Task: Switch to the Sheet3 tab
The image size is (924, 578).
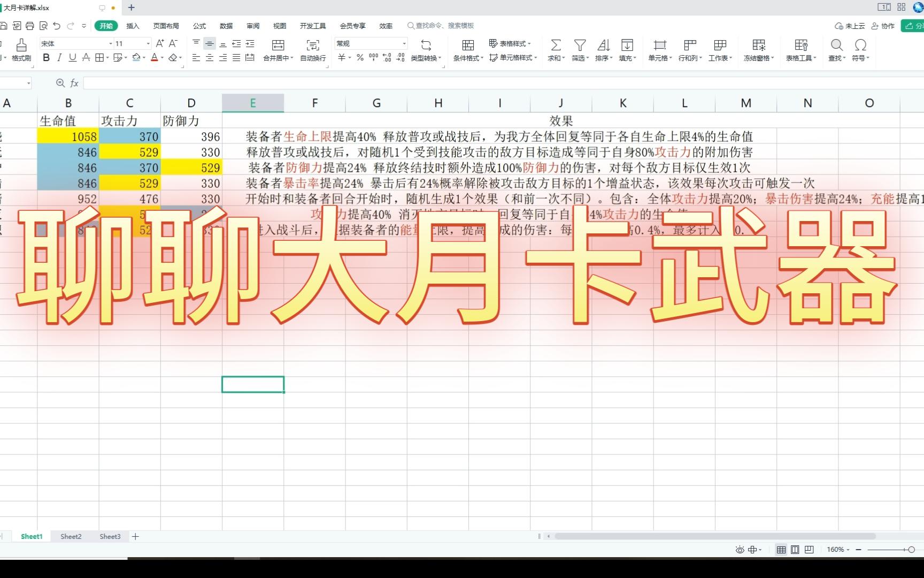Action: pyautogui.click(x=110, y=536)
